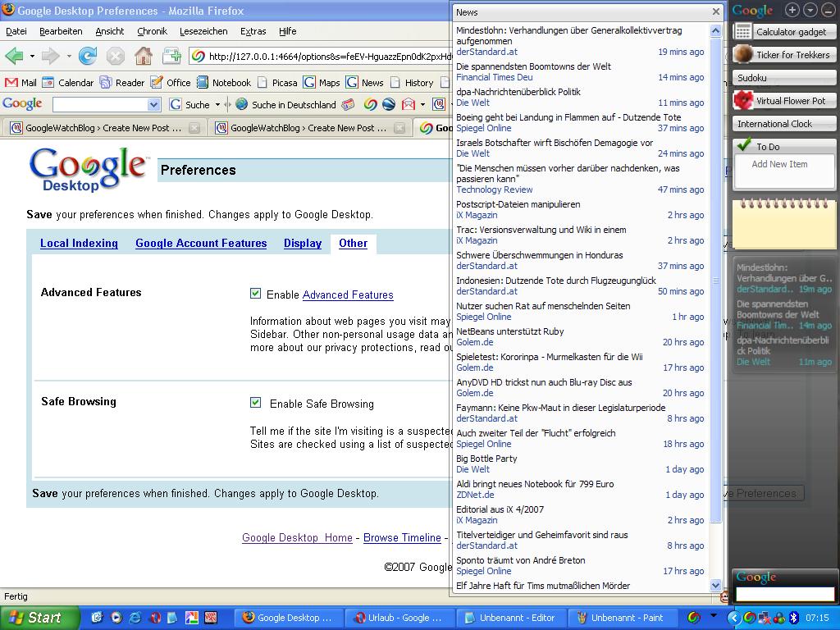Open the Browse Timeline link
840x630 pixels.
(402, 538)
